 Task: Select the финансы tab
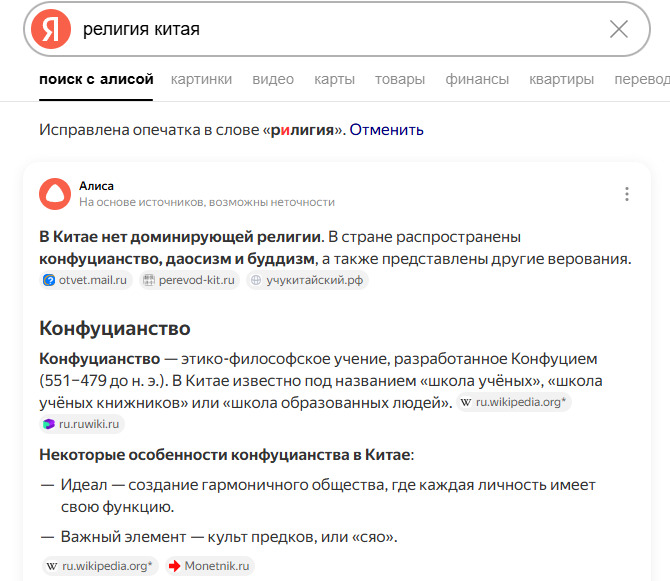[x=477, y=79]
